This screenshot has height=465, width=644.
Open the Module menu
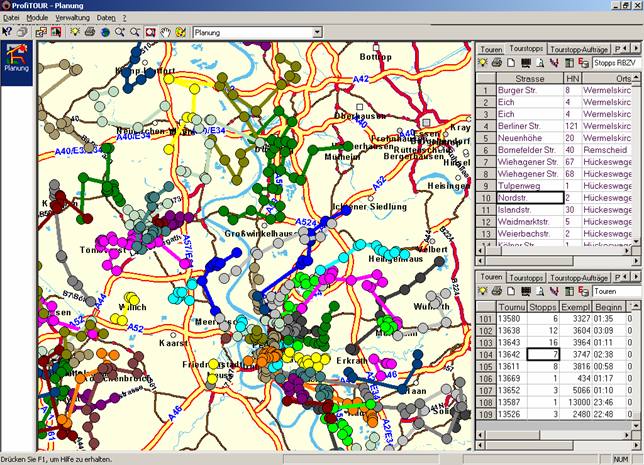coord(37,18)
